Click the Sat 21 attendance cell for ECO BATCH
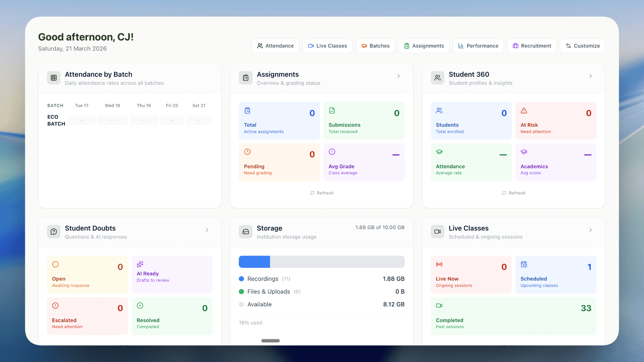Image resolution: width=644 pixels, height=362 pixels. [x=199, y=120]
